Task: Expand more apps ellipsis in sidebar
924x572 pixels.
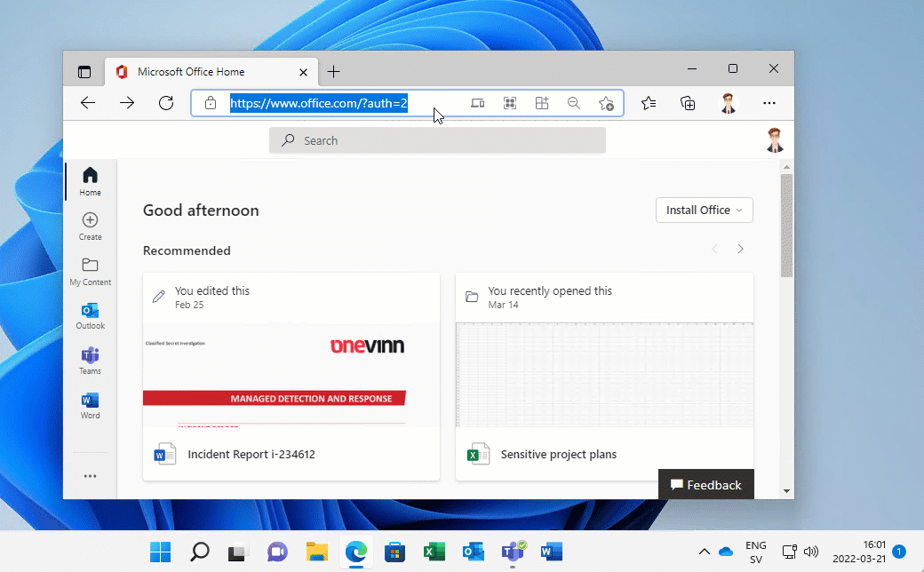Action: pos(90,476)
